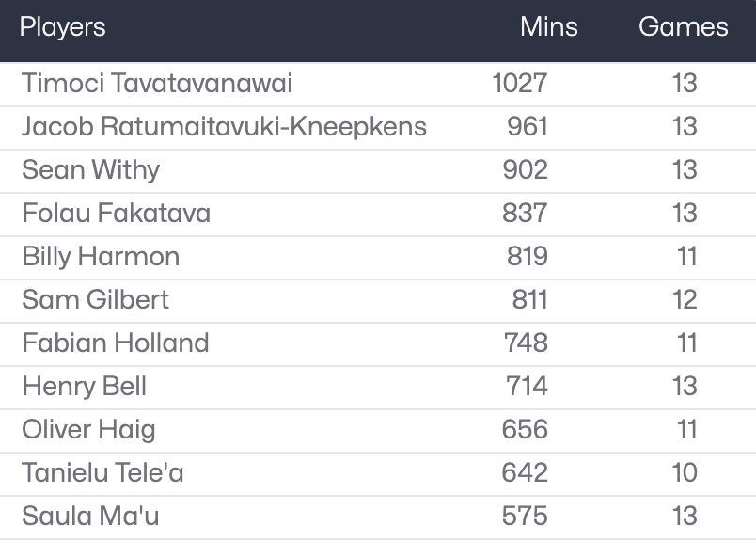Click the 1027 minutes value
Viewport: 756px width, 542px height.
coord(520,84)
